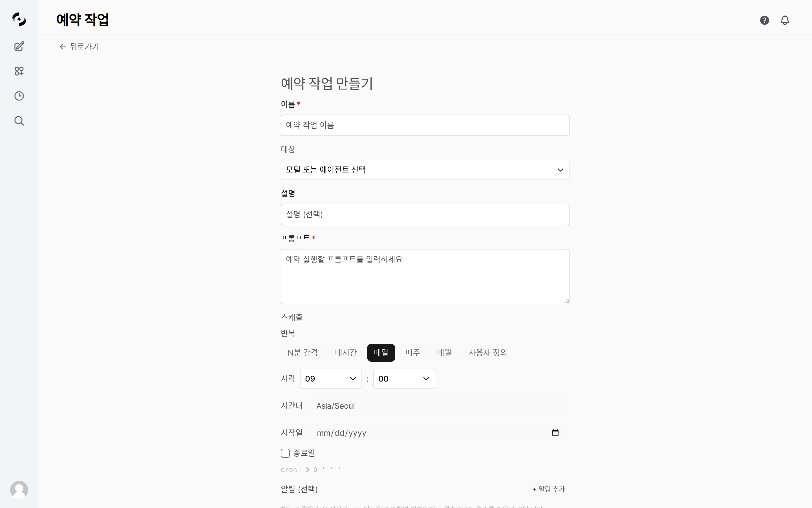Click the + 알림 추가 button
Screen dimensions: 812x508
point(549,489)
